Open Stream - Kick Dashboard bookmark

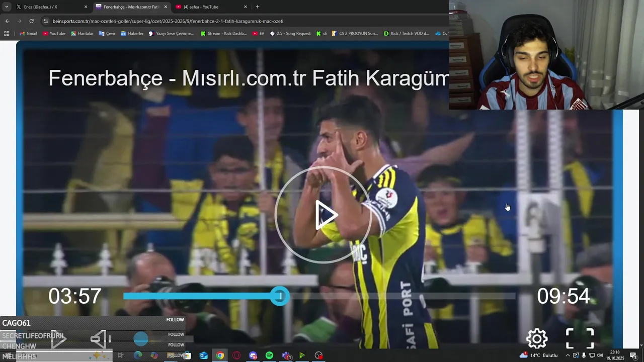pyautogui.click(x=222, y=34)
